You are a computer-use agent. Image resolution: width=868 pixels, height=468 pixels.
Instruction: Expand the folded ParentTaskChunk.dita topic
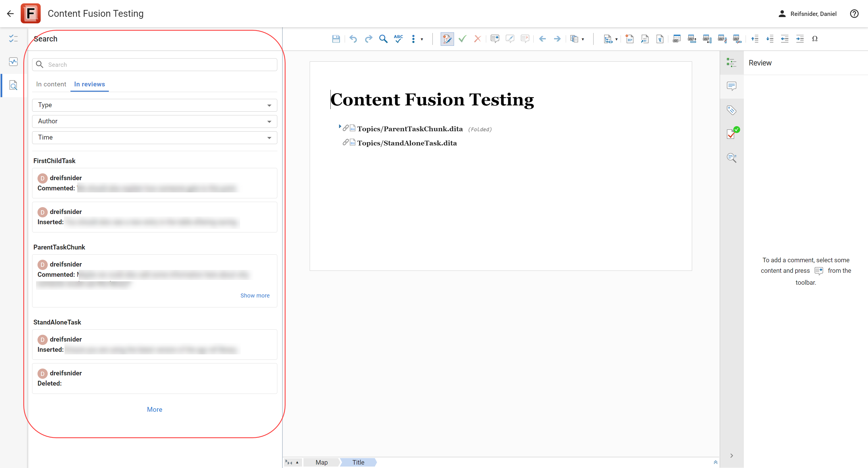pyautogui.click(x=340, y=126)
